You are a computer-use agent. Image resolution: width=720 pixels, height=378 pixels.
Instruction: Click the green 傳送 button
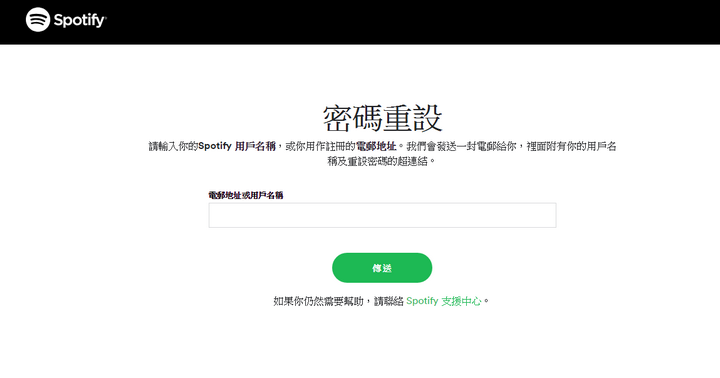(x=382, y=268)
